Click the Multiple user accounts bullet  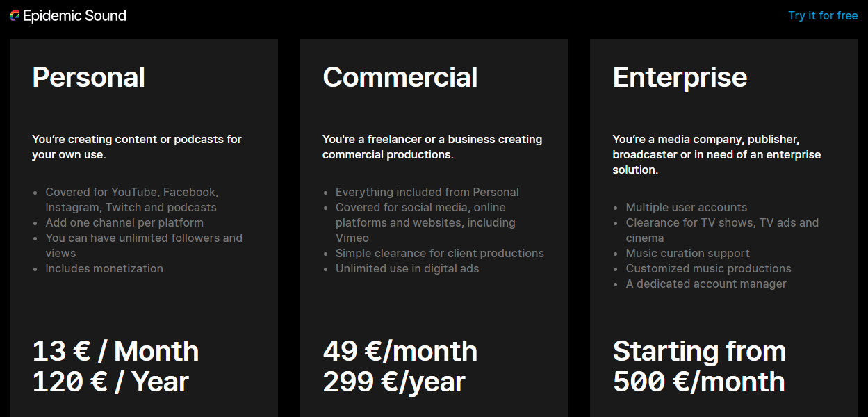click(687, 207)
